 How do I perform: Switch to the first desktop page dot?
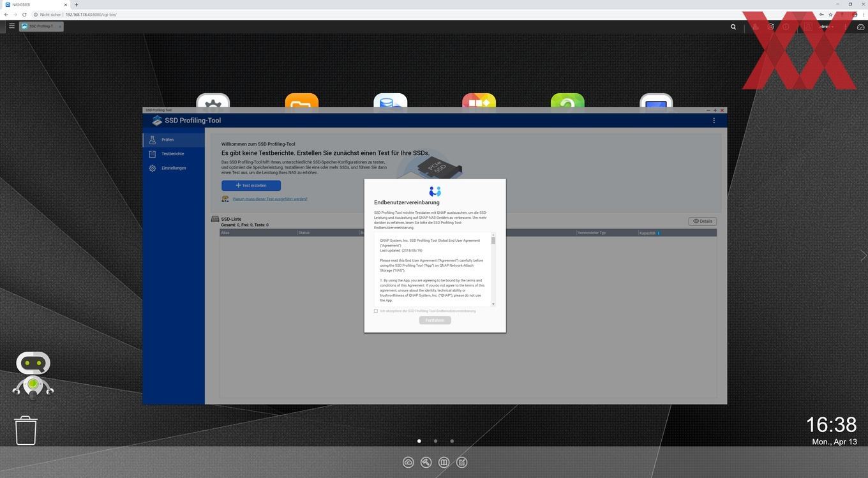coord(419,441)
